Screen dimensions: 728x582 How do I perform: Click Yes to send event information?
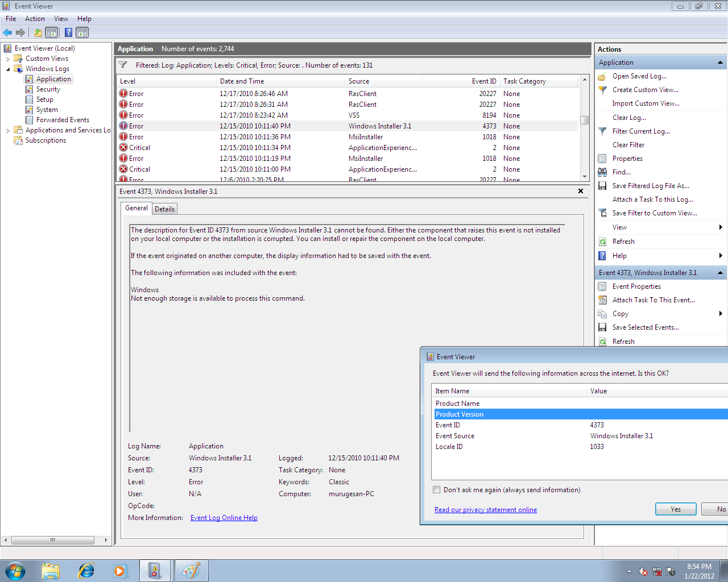pos(676,509)
